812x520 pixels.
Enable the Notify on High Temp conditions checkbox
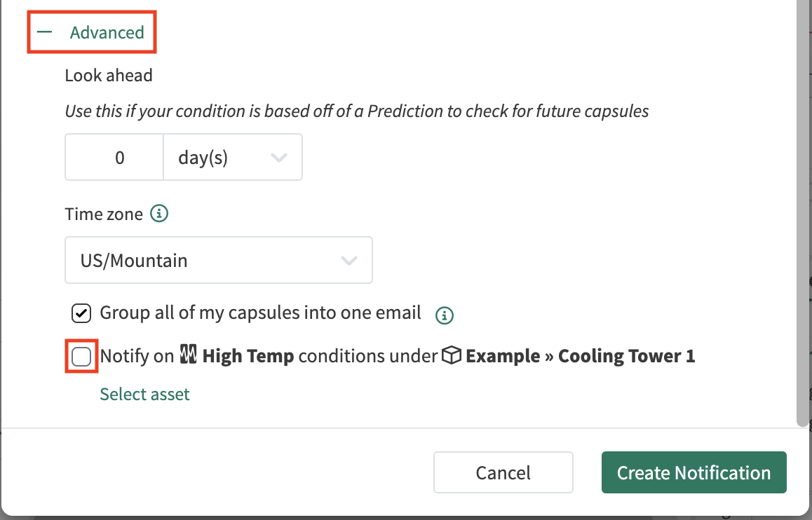[81, 356]
